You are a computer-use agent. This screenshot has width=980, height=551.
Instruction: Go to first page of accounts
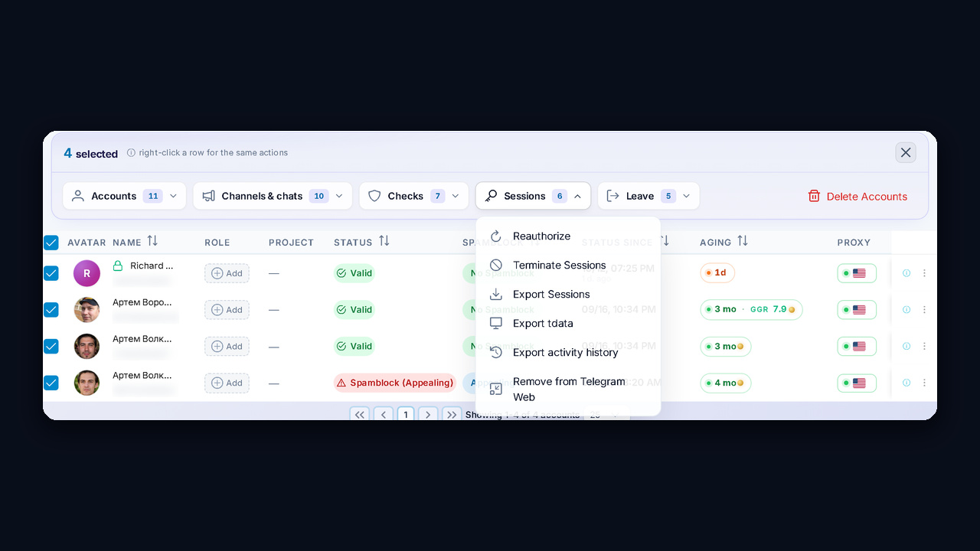click(x=360, y=414)
